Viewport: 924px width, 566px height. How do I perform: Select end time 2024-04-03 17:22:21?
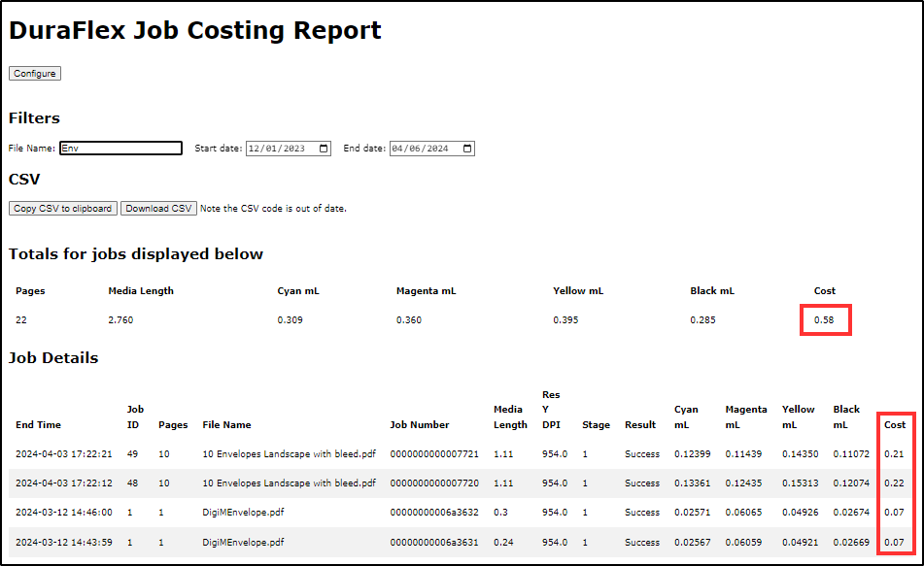[x=64, y=454]
